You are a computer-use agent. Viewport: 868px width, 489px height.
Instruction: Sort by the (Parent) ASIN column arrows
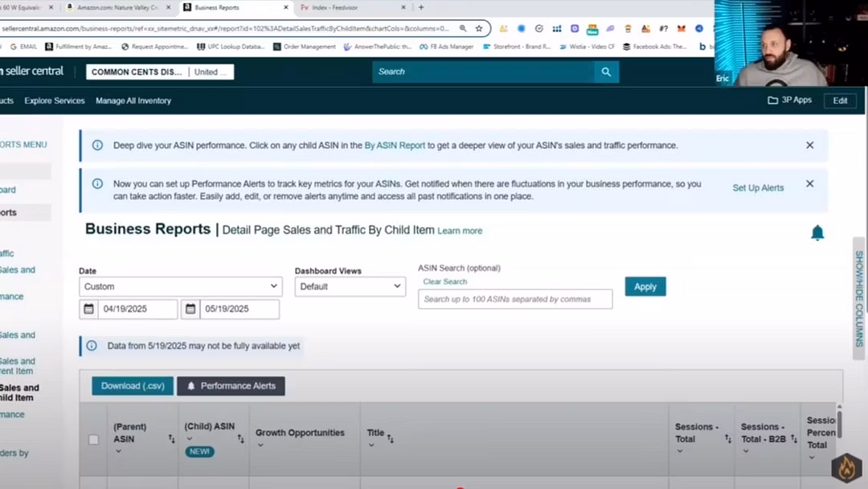point(171,439)
